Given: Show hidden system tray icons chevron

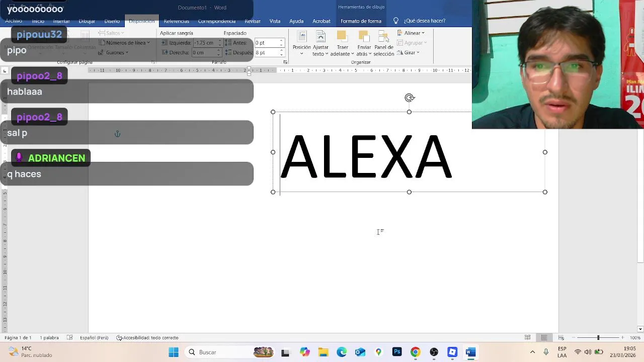Looking at the screenshot, I should pos(532,352).
